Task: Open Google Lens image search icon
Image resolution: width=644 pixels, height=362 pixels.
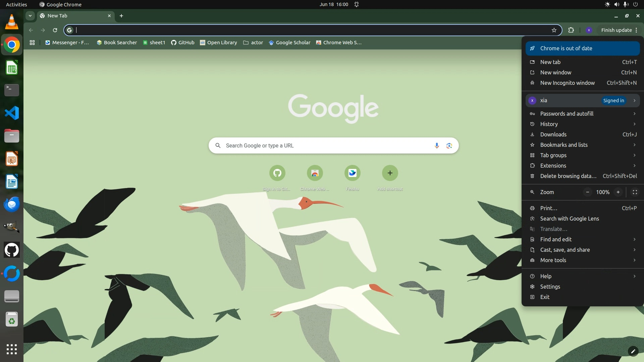Action: point(449,145)
